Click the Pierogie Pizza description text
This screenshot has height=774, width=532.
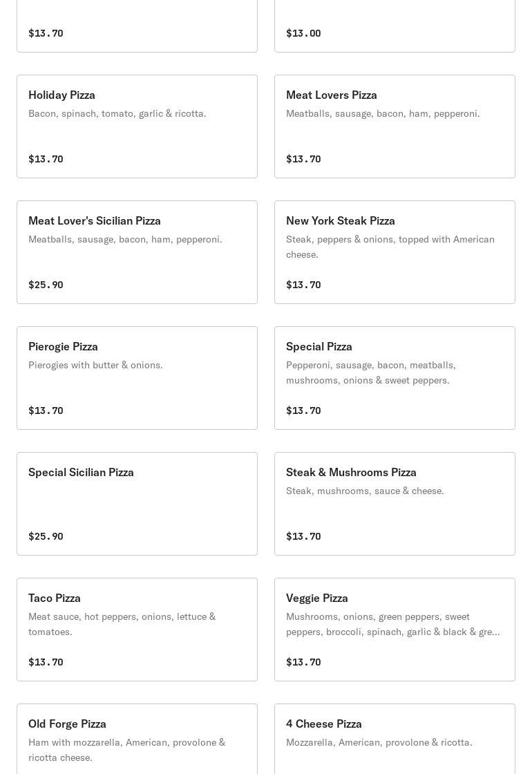[95, 365]
